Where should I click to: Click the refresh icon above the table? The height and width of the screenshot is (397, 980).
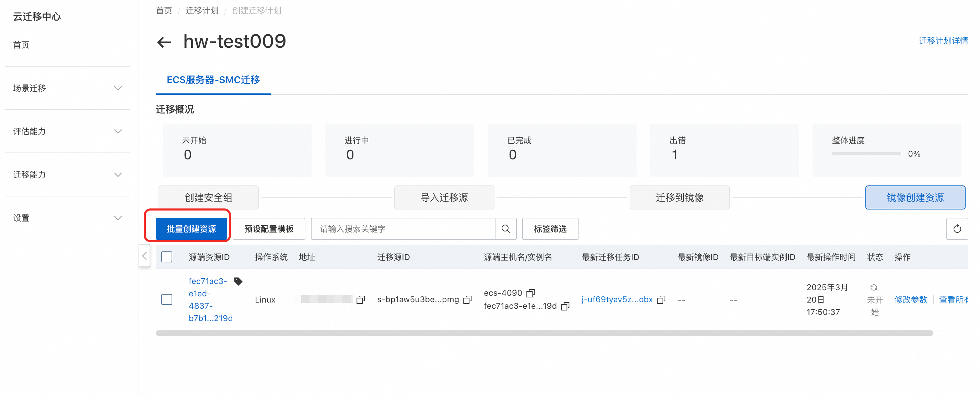pyautogui.click(x=957, y=229)
